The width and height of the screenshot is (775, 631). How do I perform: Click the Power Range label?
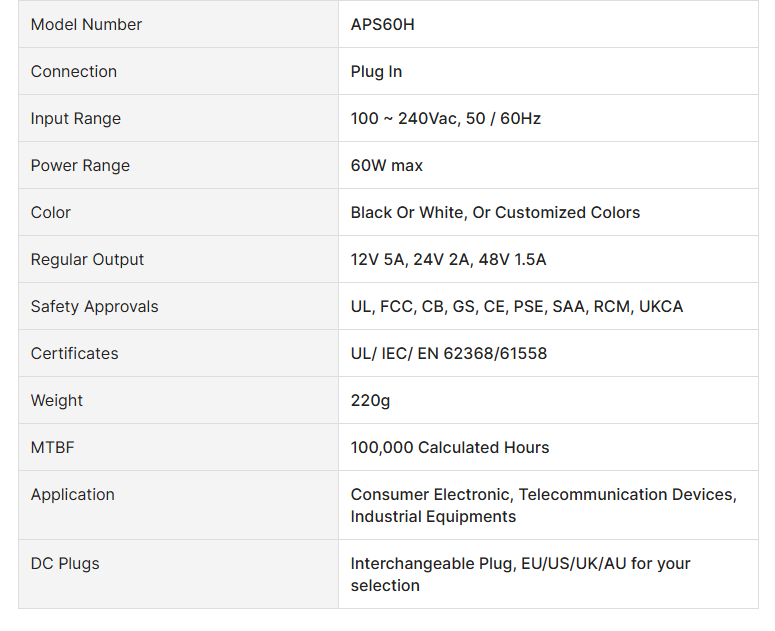[x=80, y=165]
